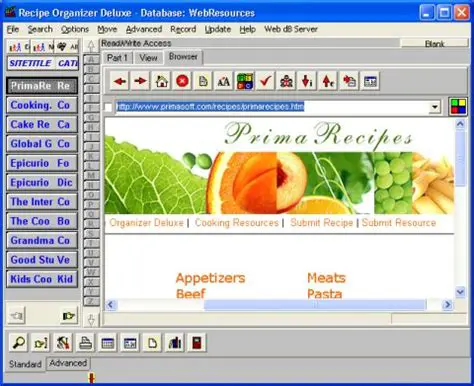Open the Submit Resource link
The image size is (474, 386).
399,223
